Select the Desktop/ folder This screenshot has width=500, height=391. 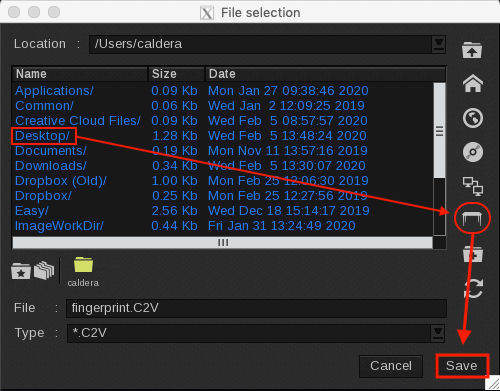pos(42,136)
